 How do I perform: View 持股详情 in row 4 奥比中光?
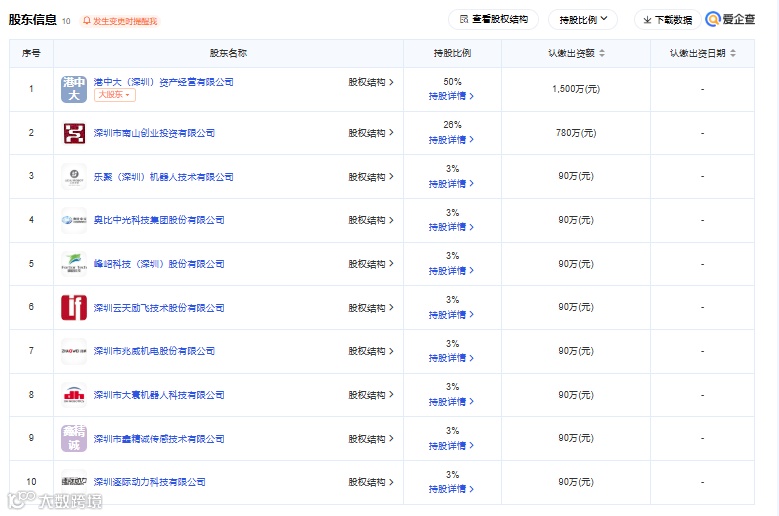coord(451,227)
